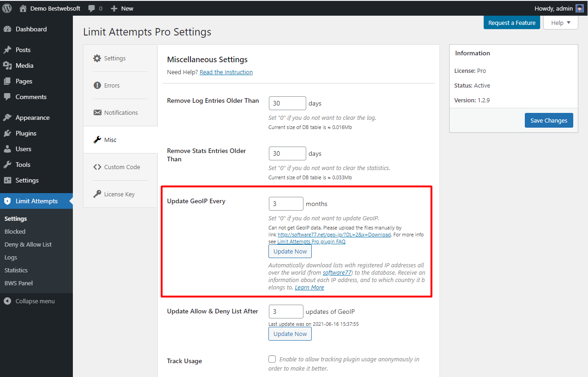This screenshot has height=377, width=588.
Task: Expand the Help dropdown
Action: [x=560, y=23]
